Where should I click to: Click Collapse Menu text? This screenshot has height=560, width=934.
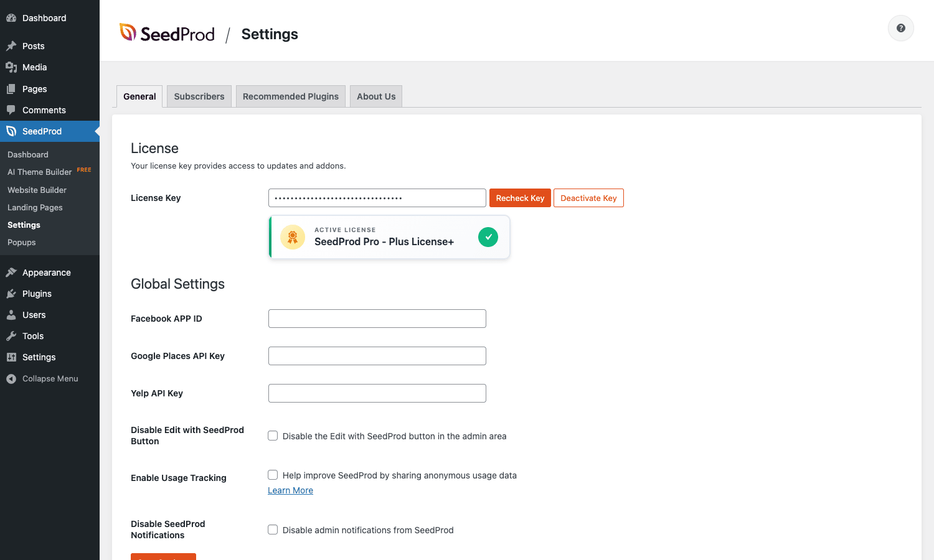pos(50,378)
